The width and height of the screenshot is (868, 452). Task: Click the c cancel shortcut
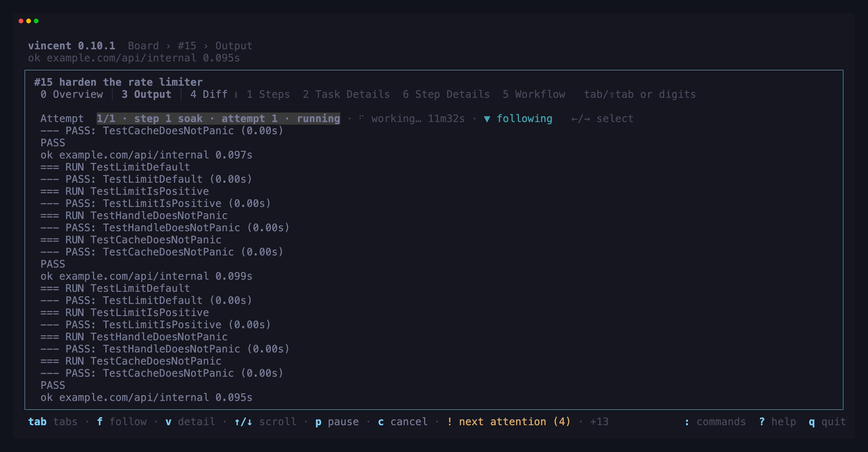403,422
